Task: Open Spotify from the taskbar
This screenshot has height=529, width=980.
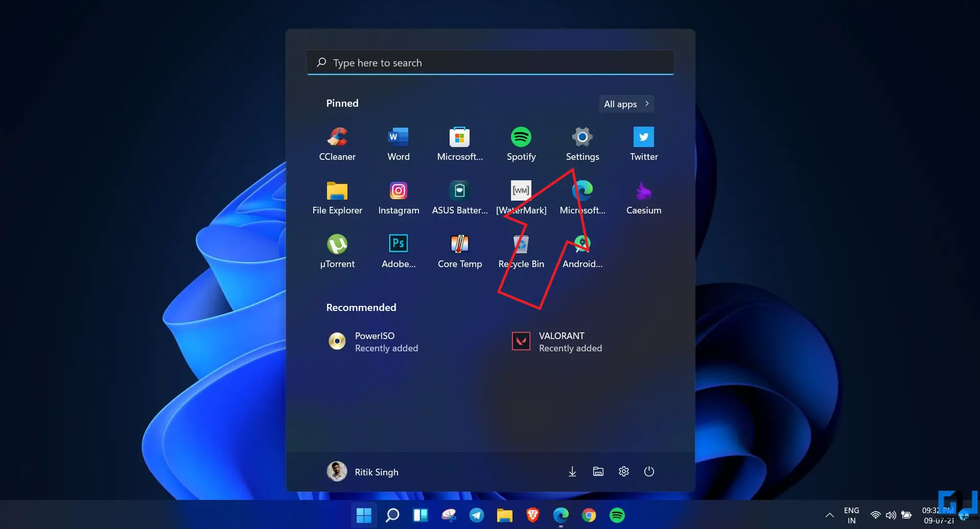Action: point(617,515)
